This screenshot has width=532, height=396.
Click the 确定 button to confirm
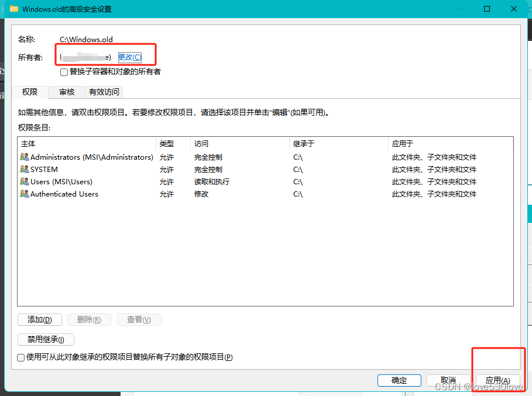[399, 380]
